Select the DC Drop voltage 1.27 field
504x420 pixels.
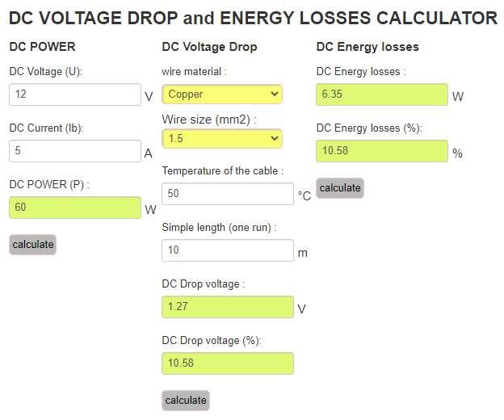tap(228, 307)
